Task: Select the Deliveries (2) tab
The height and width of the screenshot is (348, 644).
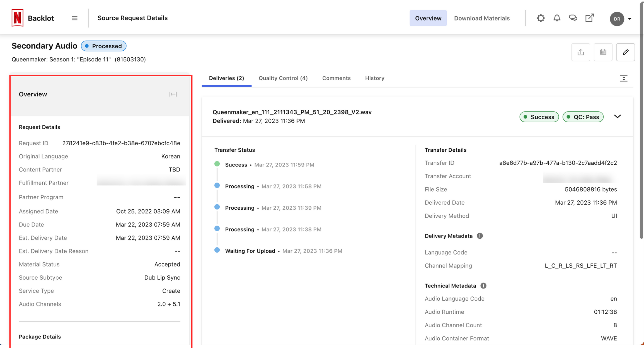Action: click(x=226, y=78)
